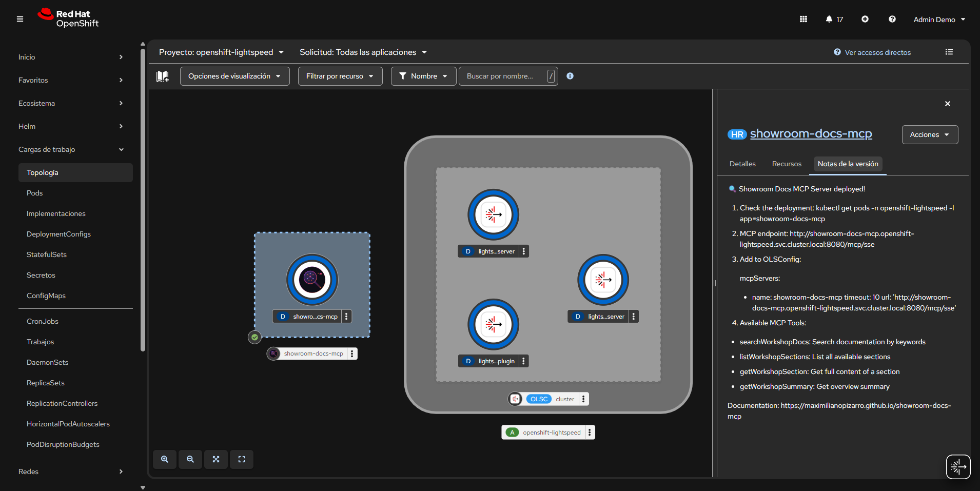
Task: Open the help question mark icon
Action: [x=892, y=19]
